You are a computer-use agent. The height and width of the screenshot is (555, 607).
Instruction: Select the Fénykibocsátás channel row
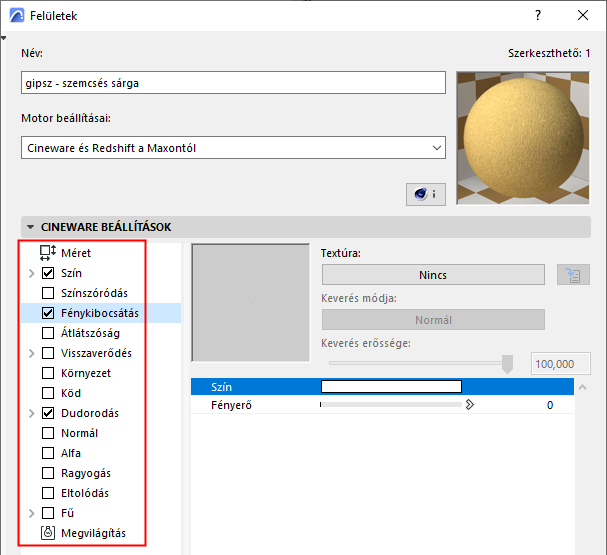pyautogui.click(x=101, y=313)
